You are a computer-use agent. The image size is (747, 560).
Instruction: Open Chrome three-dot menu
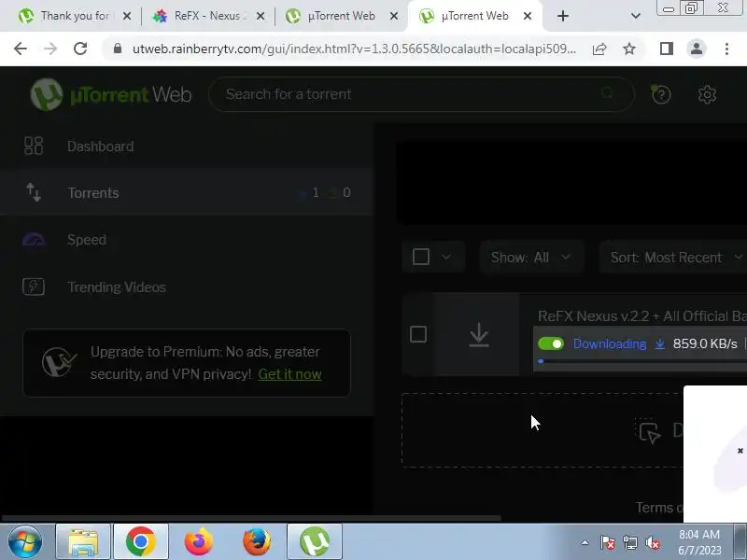(x=726, y=49)
